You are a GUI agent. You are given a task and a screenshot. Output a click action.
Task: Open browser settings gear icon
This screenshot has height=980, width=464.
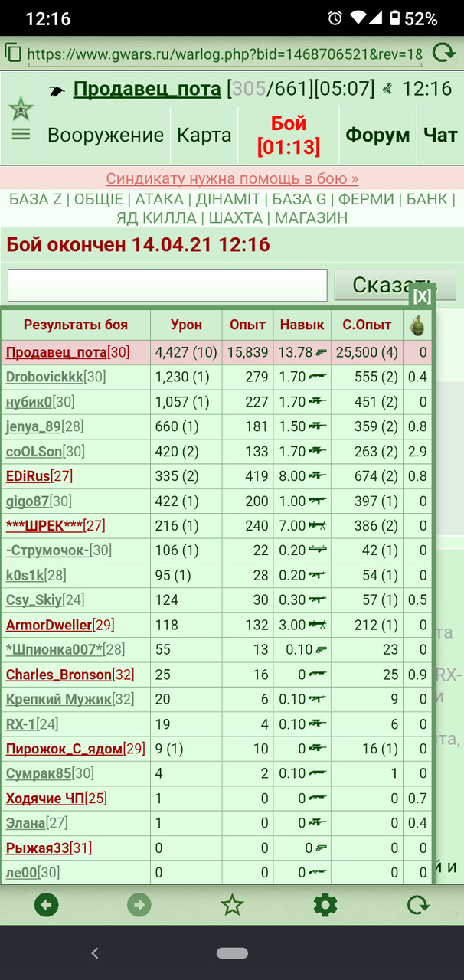(x=325, y=905)
